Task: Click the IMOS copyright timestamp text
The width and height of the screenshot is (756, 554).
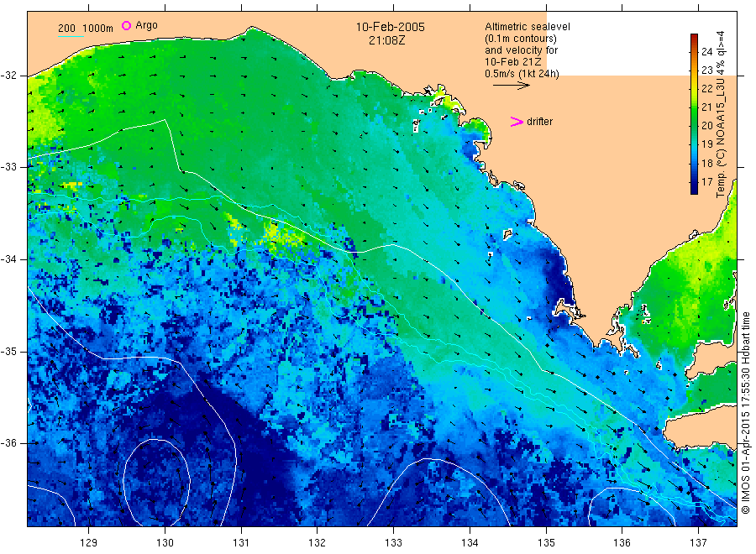Action: pyautogui.click(x=746, y=412)
